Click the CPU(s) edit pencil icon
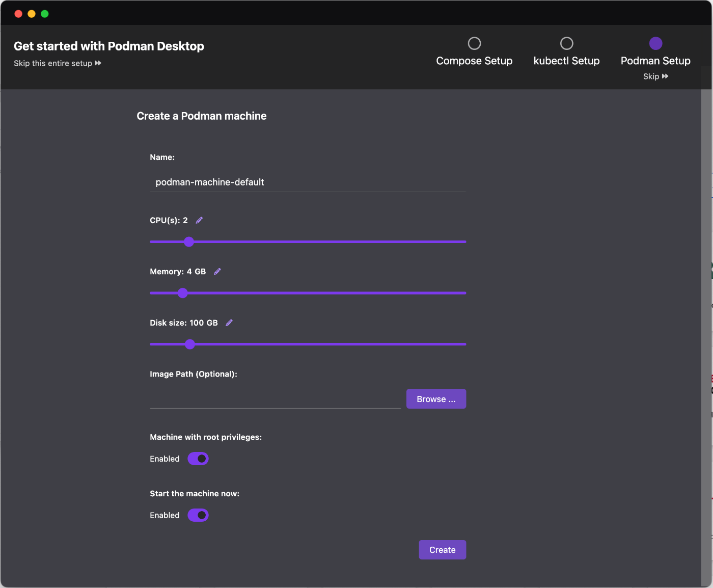713x588 pixels. pos(199,220)
